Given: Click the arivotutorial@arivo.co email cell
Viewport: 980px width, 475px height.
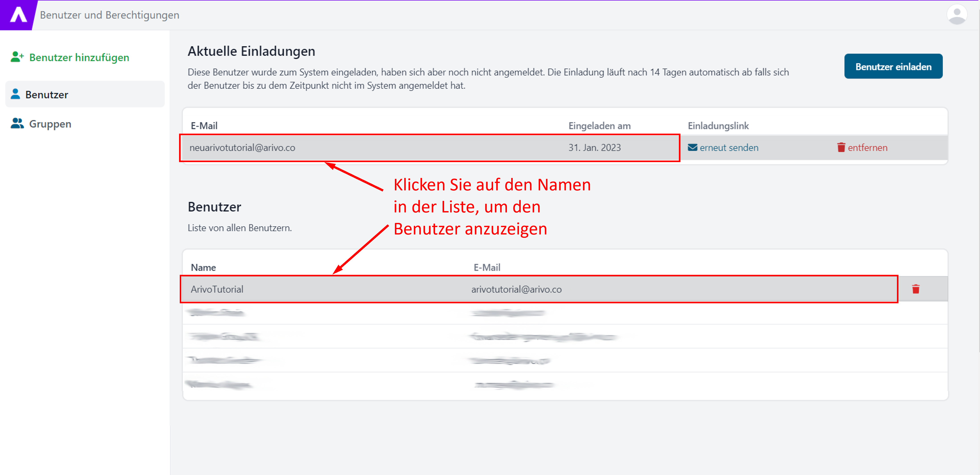Looking at the screenshot, I should (x=516, y=289).
